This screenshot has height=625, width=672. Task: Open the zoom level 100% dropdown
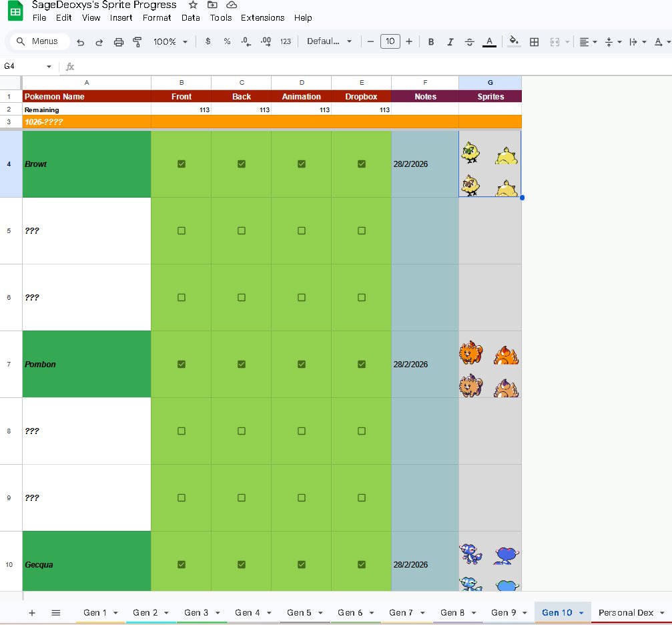pos(171,41)
